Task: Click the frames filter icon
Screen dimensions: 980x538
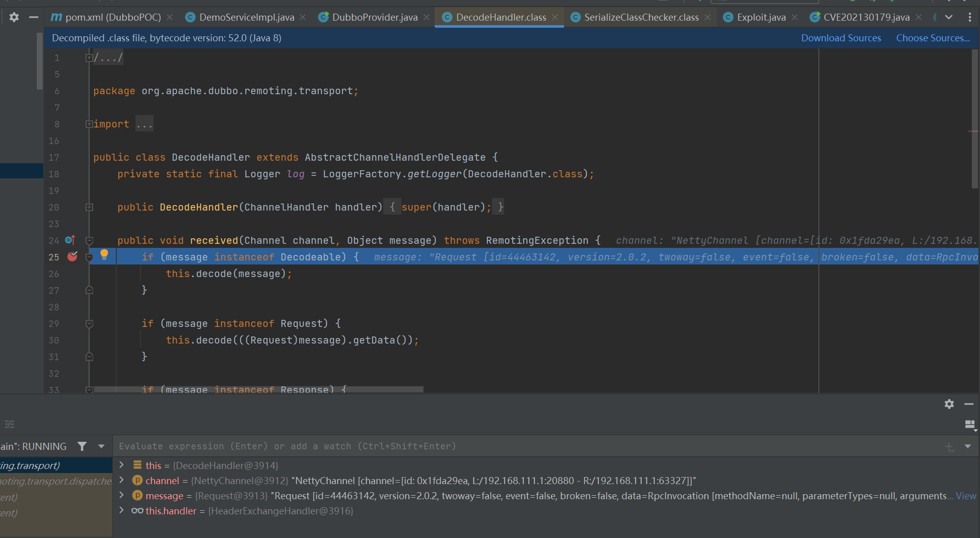Action: 82,446
